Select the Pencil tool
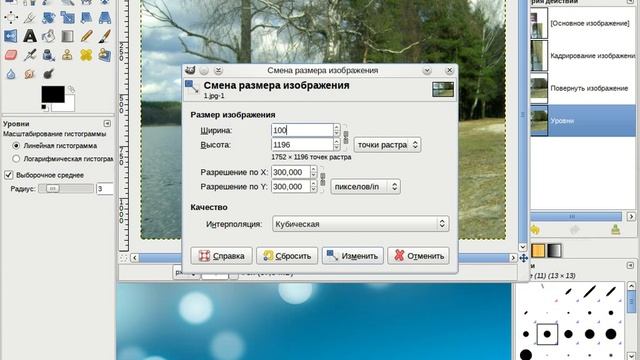 [86, 36]
